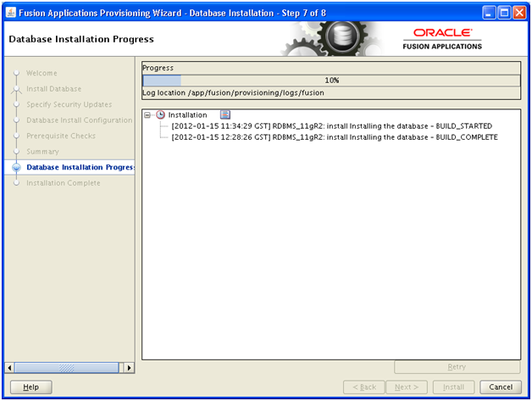Click the Installation tree label

[187, 115]
